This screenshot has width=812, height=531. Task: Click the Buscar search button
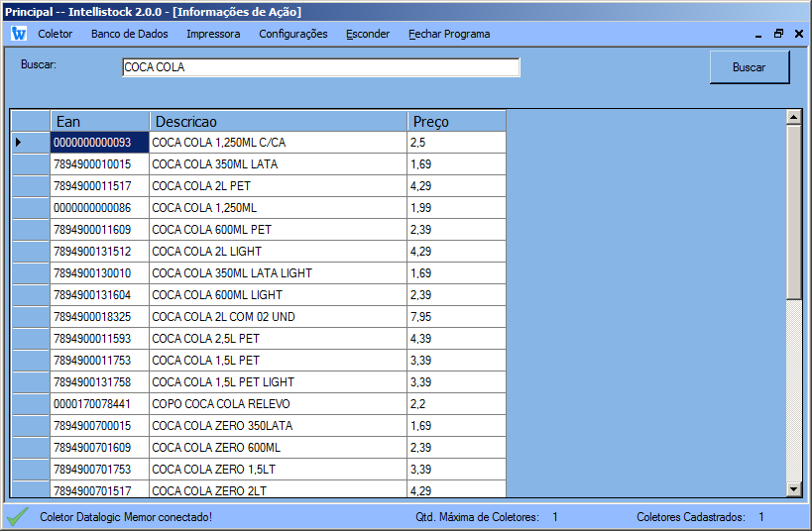tap(750, 66)
